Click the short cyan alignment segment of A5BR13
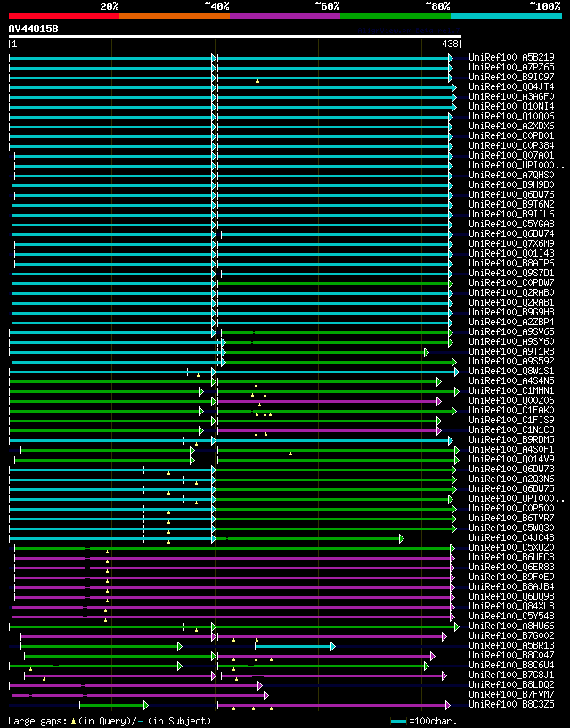The image size is (570, 728). point(293,646)
